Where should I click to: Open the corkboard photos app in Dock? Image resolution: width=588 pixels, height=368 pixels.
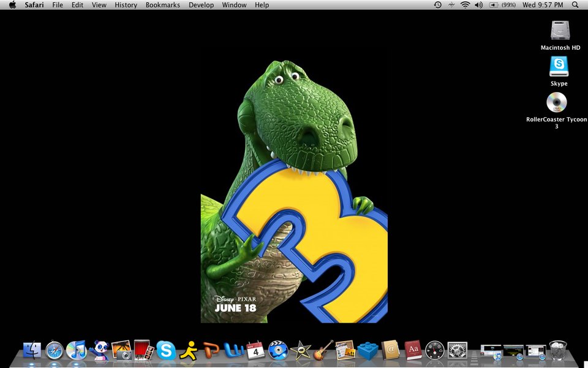pos(345,350)
